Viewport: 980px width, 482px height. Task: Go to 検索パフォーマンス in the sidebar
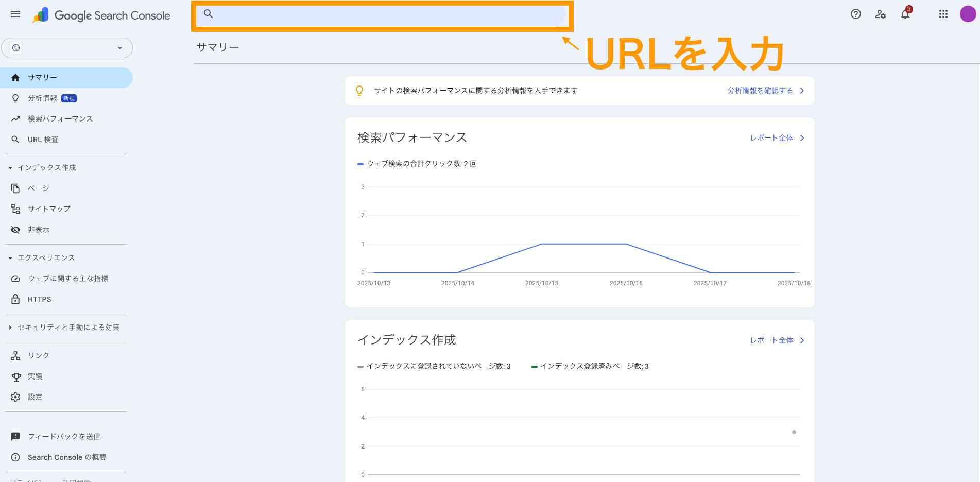66,119
